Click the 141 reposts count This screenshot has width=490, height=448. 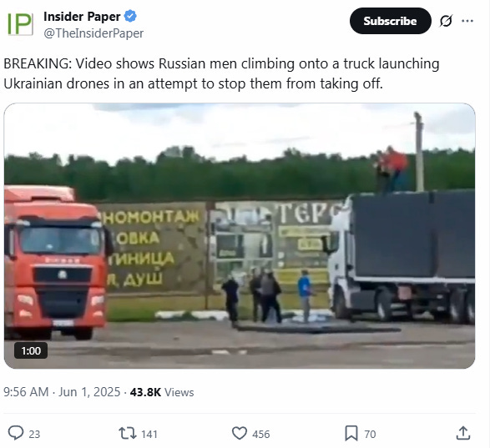149,435
